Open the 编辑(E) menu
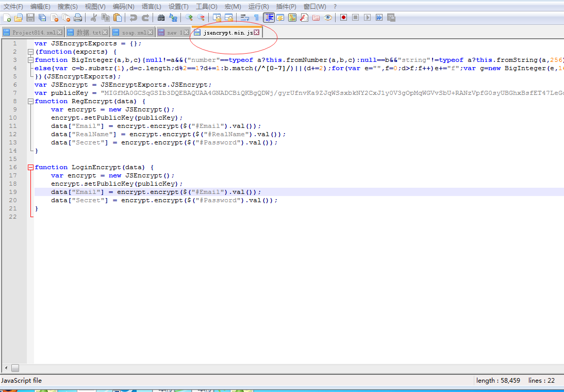The image size is (564, 392). (x=40, y=7)
